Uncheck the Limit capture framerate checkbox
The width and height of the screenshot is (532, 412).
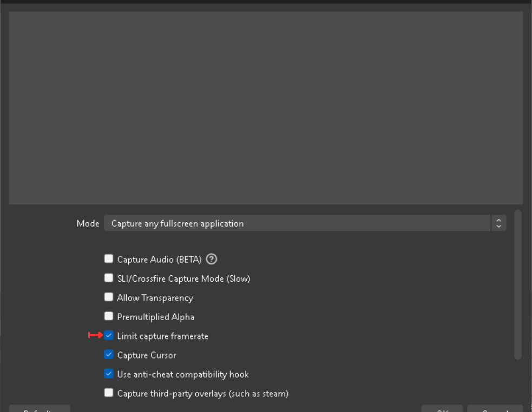(x=109, y=335)
